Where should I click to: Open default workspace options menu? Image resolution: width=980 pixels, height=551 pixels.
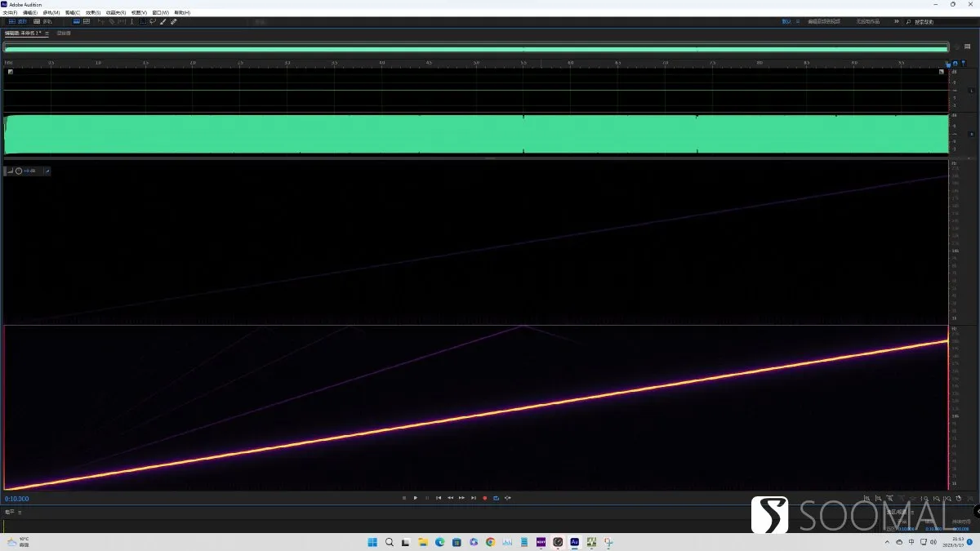tap(798, 22)
